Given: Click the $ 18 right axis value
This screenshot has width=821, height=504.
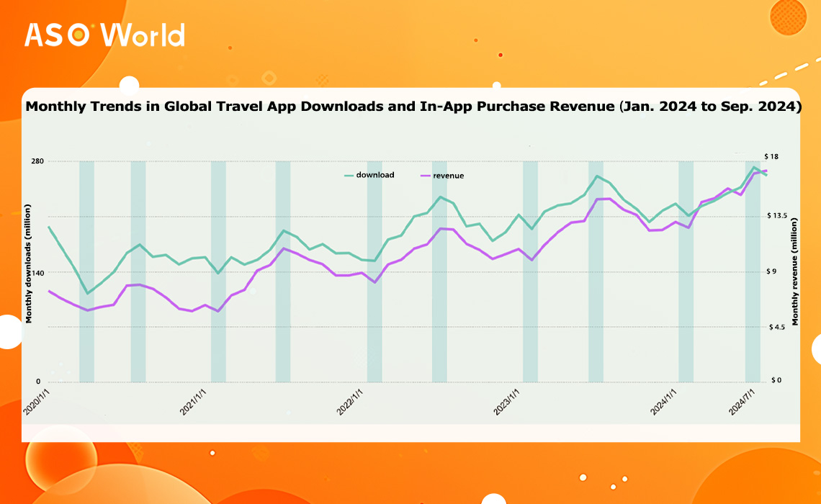Looking at the screenshot, I should pyautogui.click(x=771, y=156).
